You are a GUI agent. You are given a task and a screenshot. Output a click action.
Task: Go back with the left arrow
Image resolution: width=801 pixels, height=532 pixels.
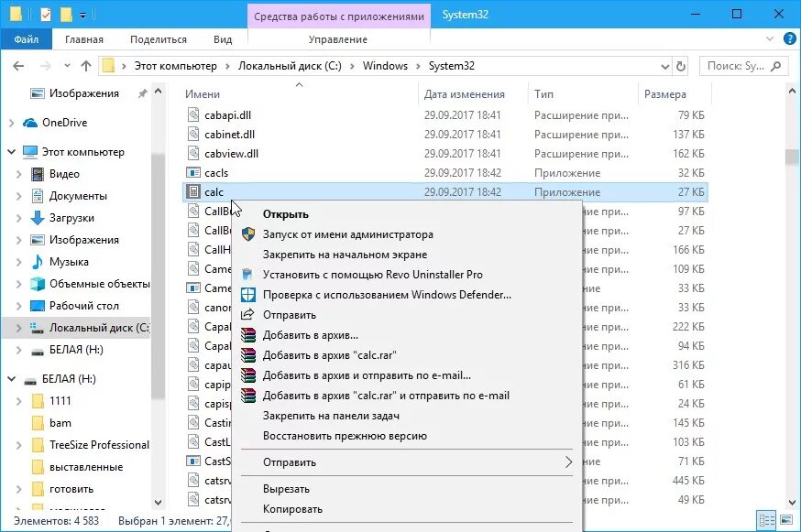tap(18, 66)
